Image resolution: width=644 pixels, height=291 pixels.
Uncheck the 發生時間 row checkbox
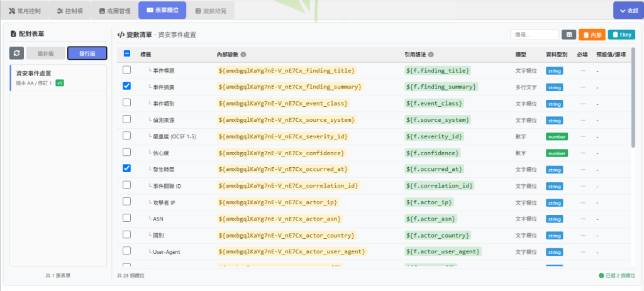point(127,168)
